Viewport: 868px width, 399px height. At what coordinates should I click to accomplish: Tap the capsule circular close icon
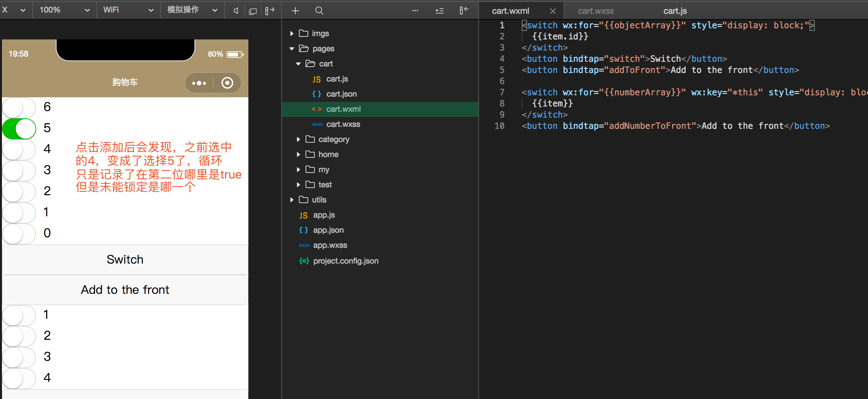tap(227, 83)
